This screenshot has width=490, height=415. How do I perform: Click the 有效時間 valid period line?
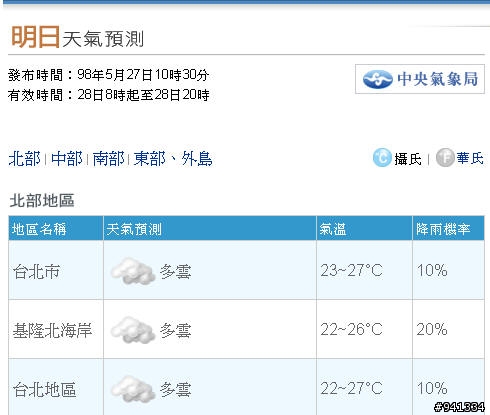click(109, 95)
